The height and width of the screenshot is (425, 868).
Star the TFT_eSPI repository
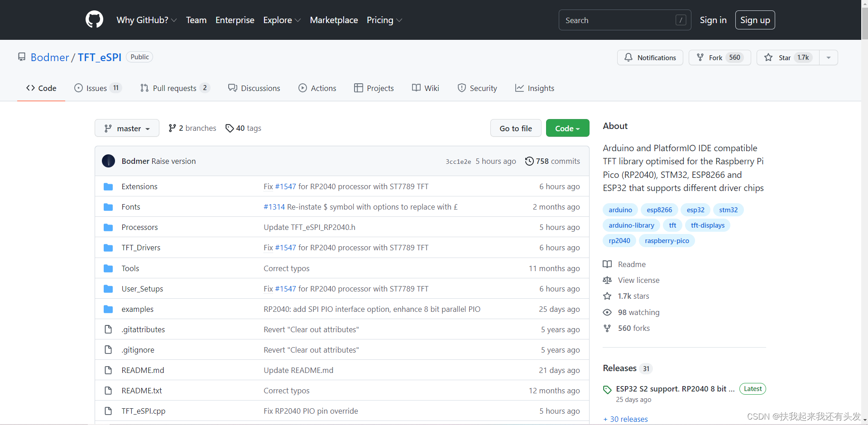pyautogui.click(x=788, y=57)
